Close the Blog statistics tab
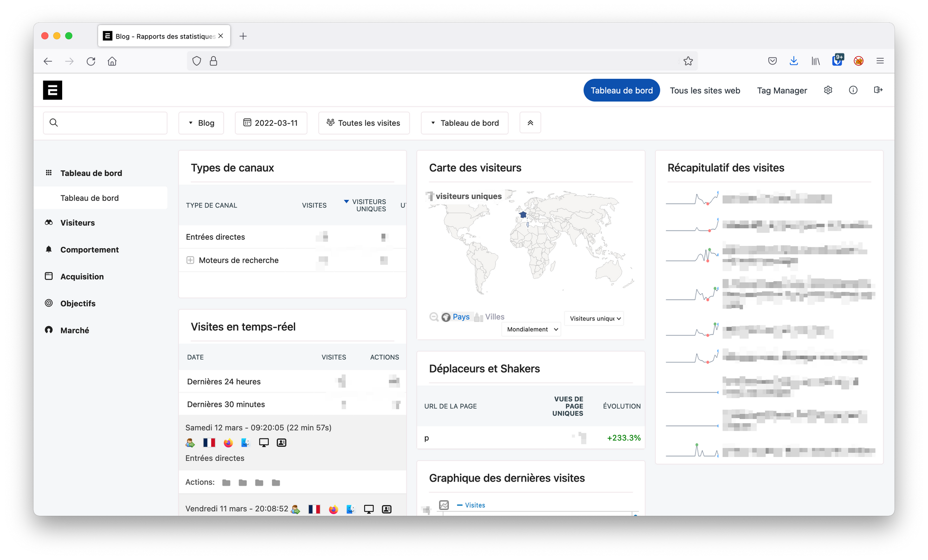The width and height of the screenshot is (928, 560). 221,36
